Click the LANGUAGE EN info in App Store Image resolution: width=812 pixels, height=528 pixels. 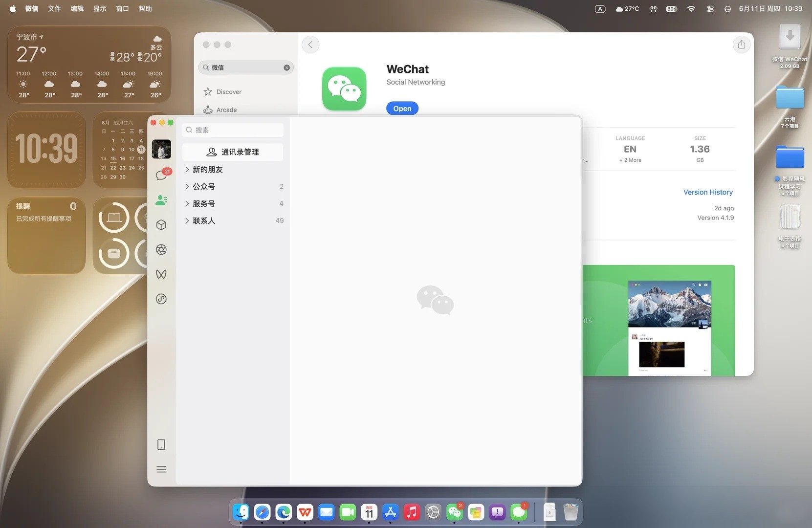coord(630,149)
